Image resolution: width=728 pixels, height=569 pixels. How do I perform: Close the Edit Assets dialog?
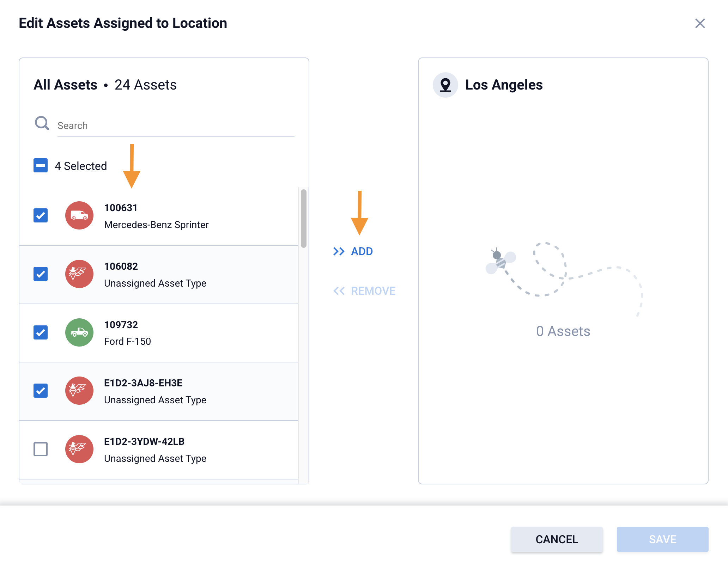click(x=700, y=23)
